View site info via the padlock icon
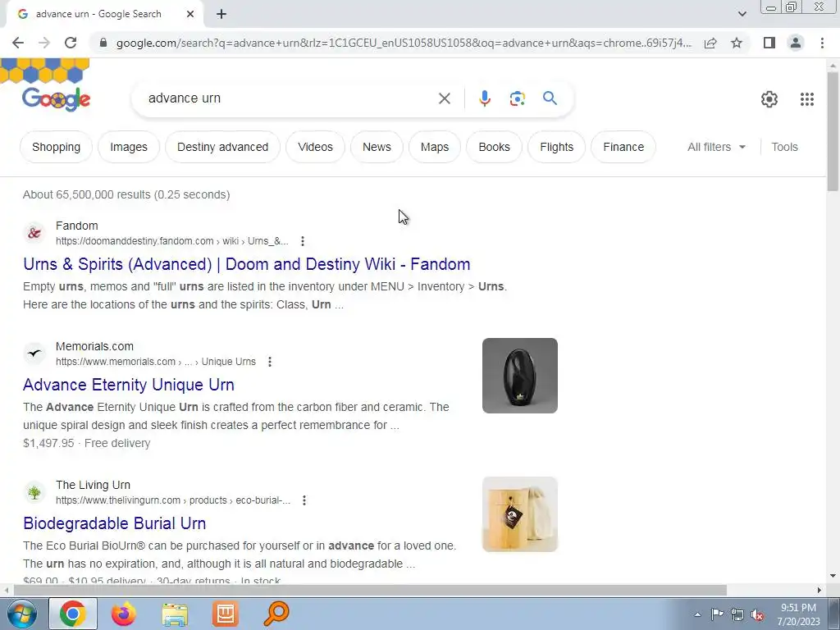This screenshot has height=630, width=840. 103,43
